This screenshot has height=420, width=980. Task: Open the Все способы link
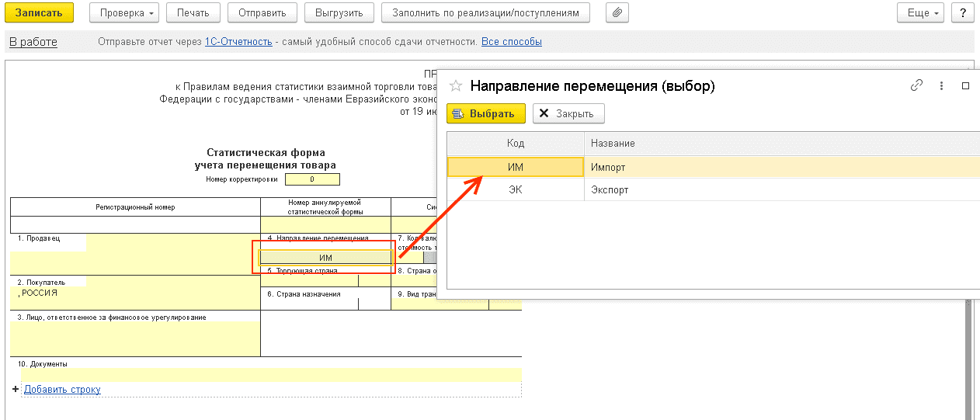click(x=511, y=42)
